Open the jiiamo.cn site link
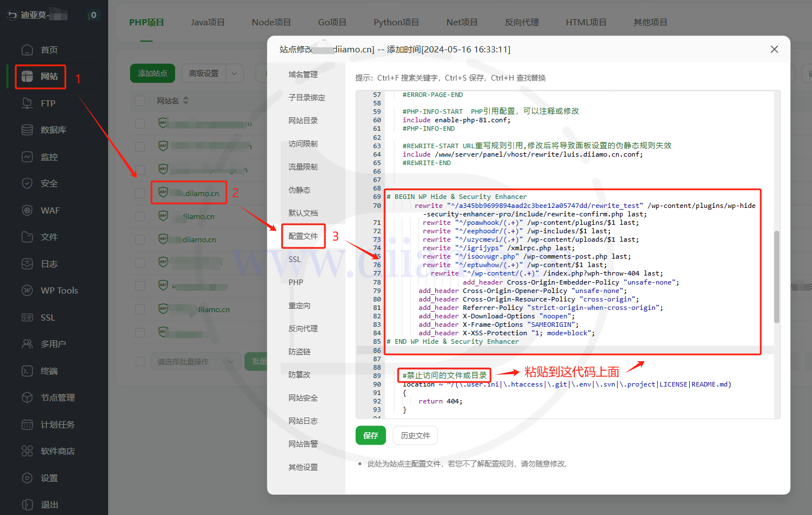Screen dimensions: 812x515 click(214, 309)
